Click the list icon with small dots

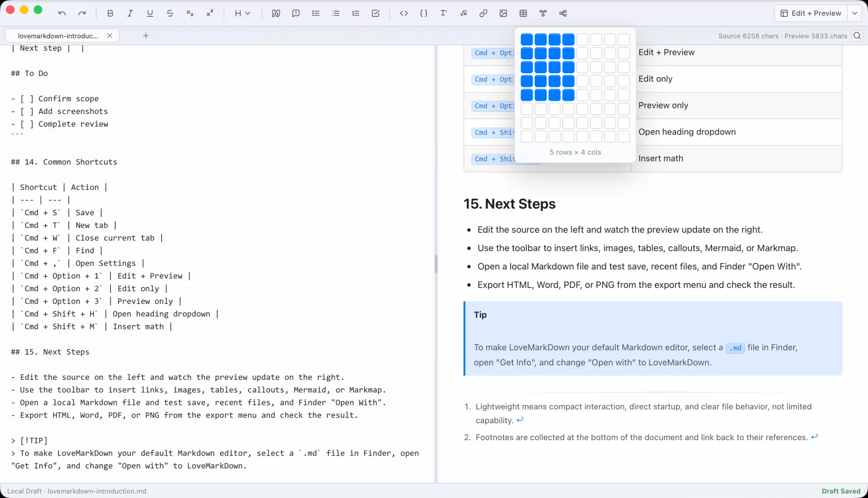point(336,13)
